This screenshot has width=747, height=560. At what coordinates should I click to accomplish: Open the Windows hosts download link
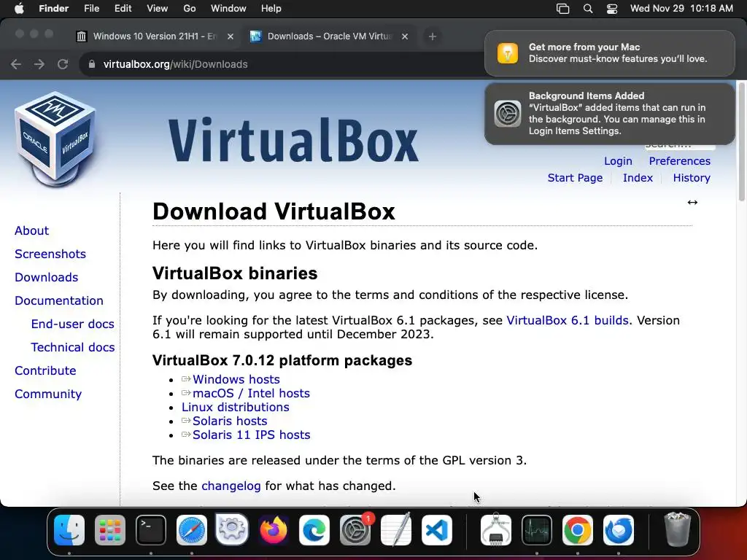coord(236,379)
